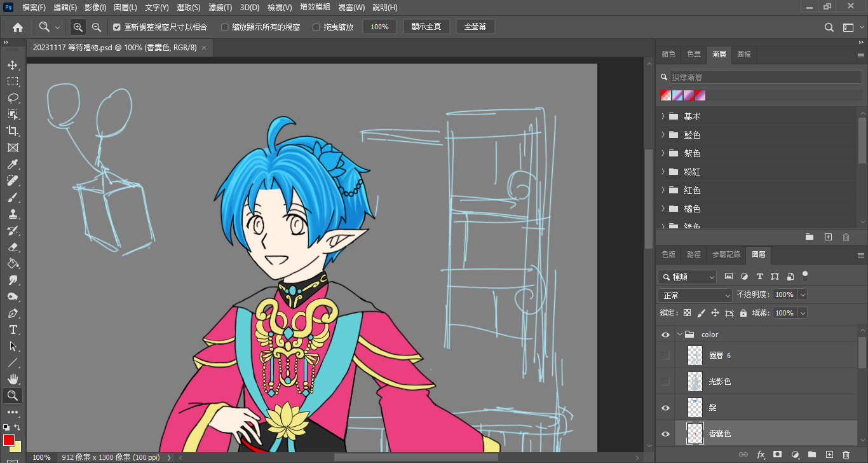Delete layer using the trash icon

[x=846, y=455]
